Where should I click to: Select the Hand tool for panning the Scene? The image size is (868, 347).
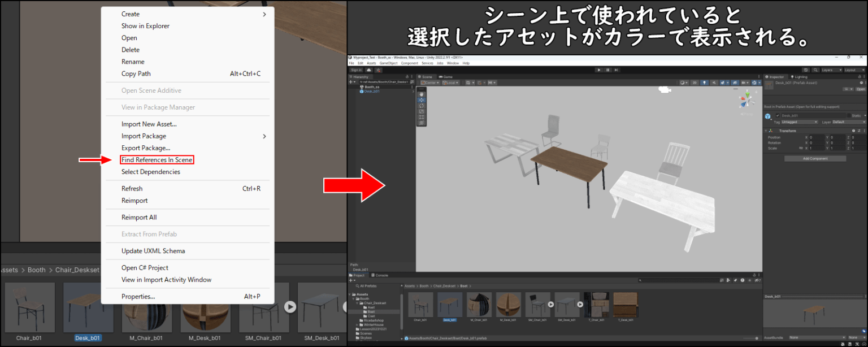422,94
